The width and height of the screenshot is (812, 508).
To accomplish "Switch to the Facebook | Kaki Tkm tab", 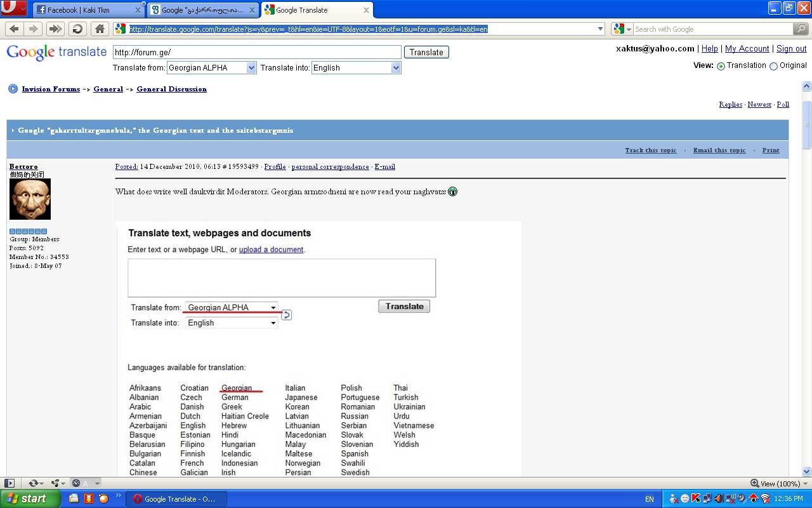I will pyautogui.click(x=89, y=10).
